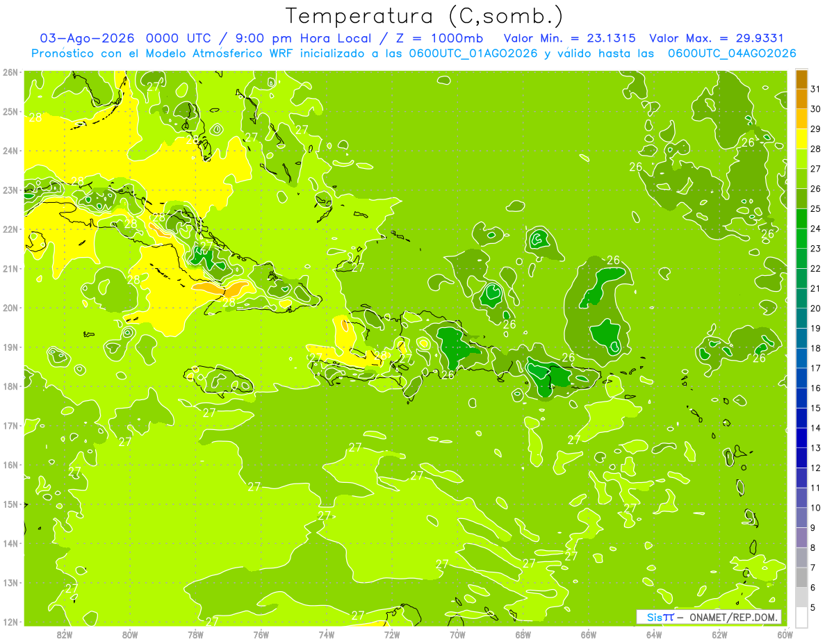This screenshot has height=644, width=834.
Task: Click the '25N' latitude axis label
Action: point(10,111)
